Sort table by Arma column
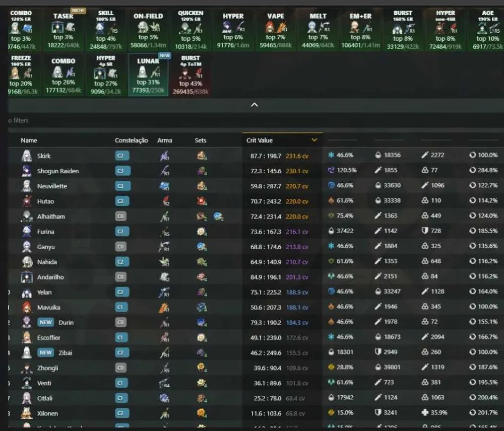Viewport: 504px width, 431px height. 165,140
